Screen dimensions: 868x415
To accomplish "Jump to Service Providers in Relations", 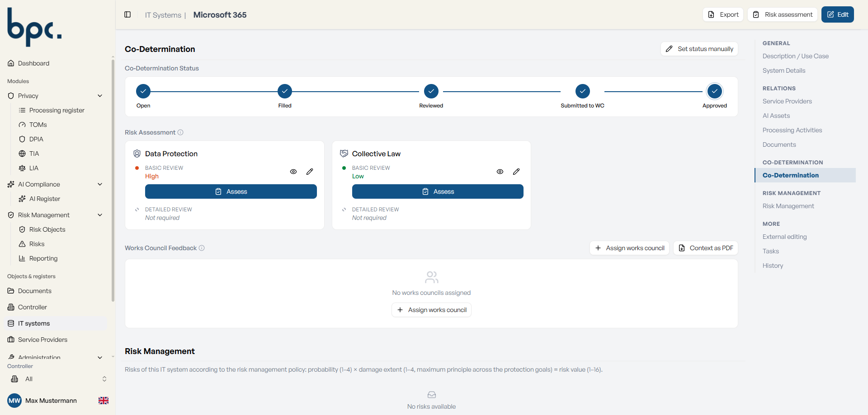I will [x=787, y=101].
